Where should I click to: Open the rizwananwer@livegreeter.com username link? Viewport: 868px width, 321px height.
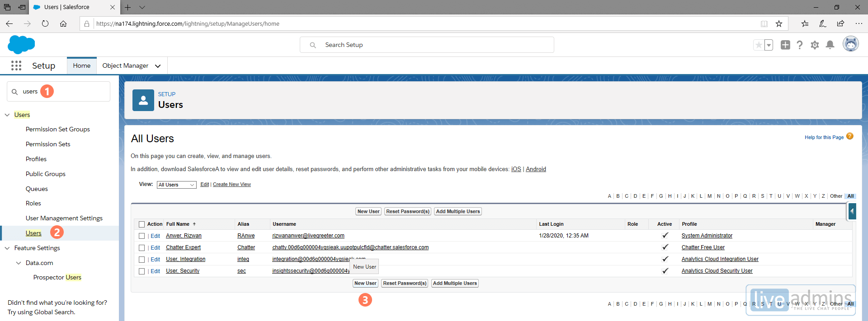coord(308,236)
